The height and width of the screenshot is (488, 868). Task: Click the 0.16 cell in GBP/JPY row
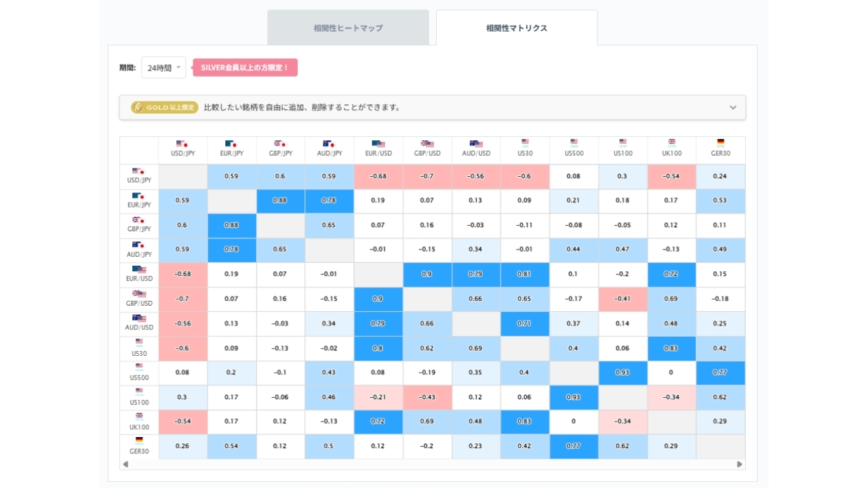pos(427,226)
